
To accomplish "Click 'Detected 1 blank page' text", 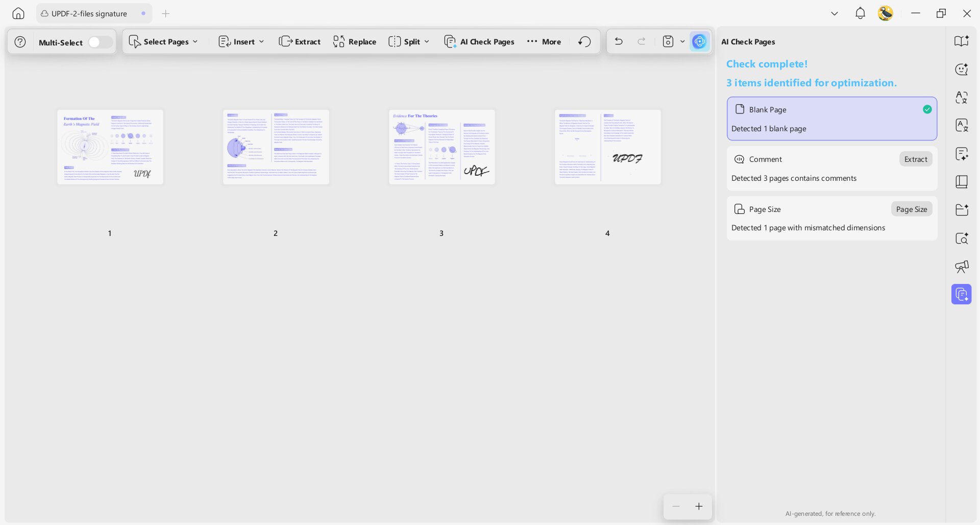I will [x=769, y=129].
